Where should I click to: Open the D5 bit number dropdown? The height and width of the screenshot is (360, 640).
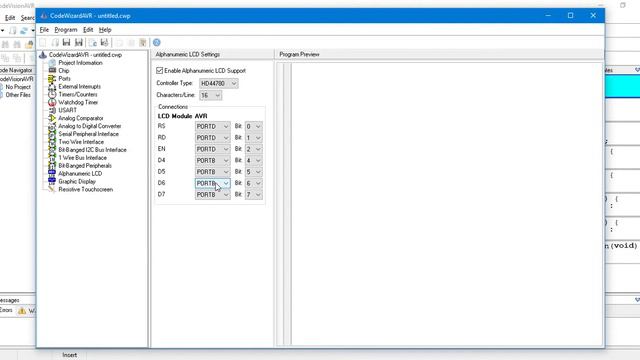pos(253,172)
